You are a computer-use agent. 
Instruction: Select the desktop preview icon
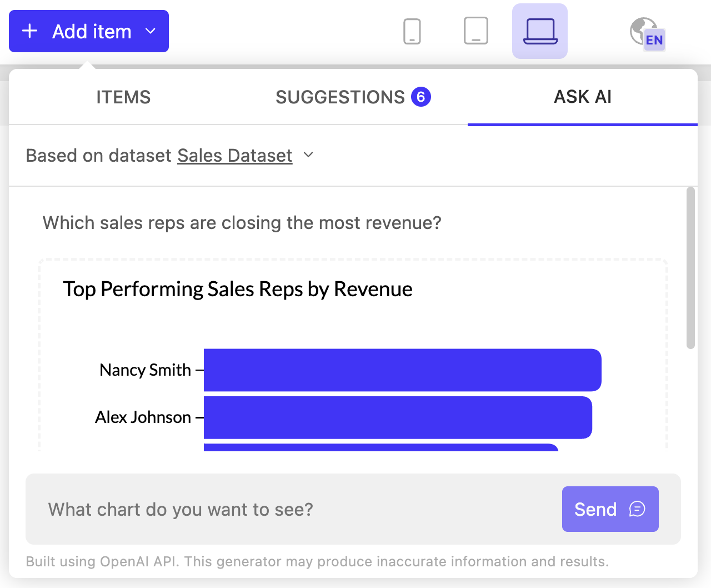539,31
